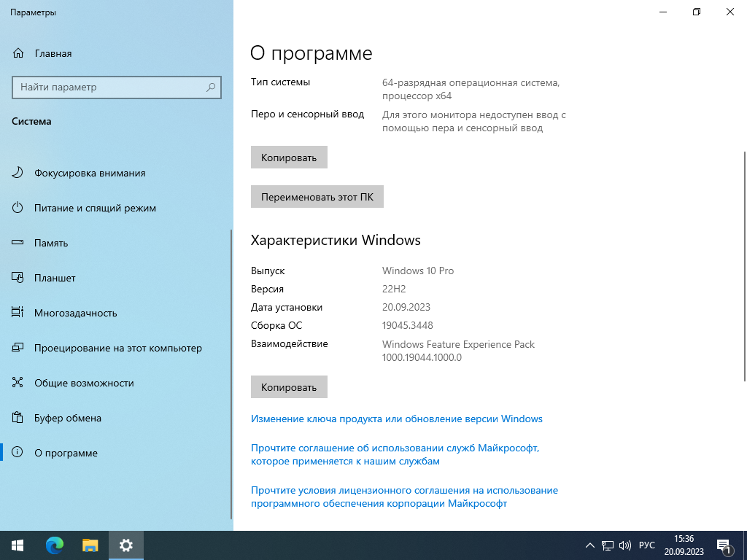747x560 pixels.
Task: Click the Планшет tablet icon
Action: (x=18, y=278)
